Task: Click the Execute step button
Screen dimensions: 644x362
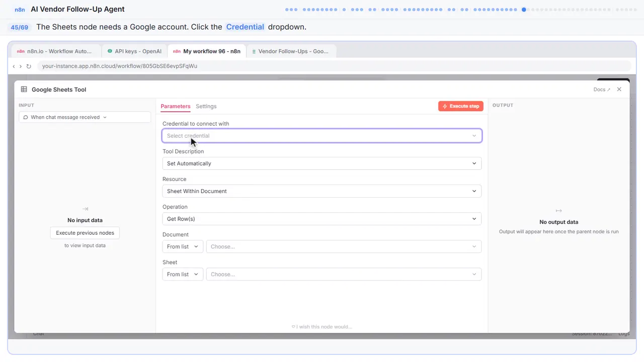Action: click(x=461, y=106)
